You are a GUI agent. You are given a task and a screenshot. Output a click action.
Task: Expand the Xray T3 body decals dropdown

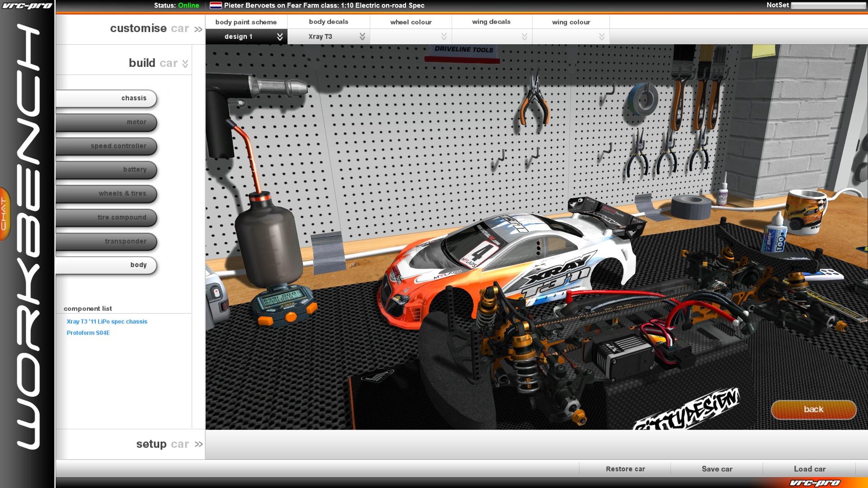point(329,36)
